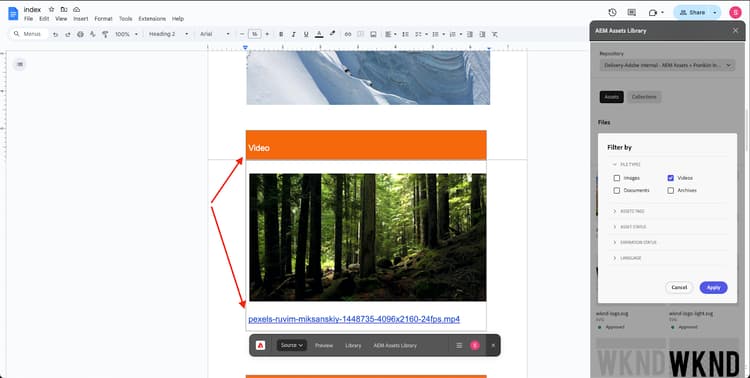
Task: Check the Images file type checkbox
Action: coord(617,178)
